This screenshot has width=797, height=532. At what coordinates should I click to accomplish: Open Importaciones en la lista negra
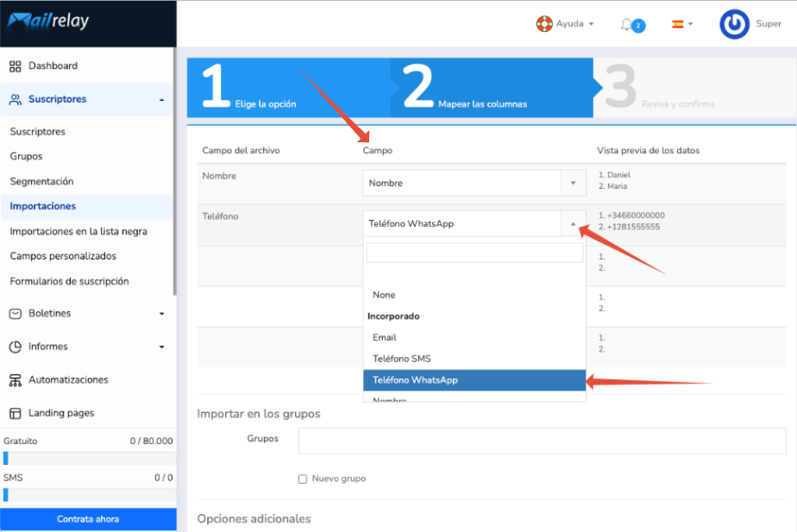[x=78, y=231]
